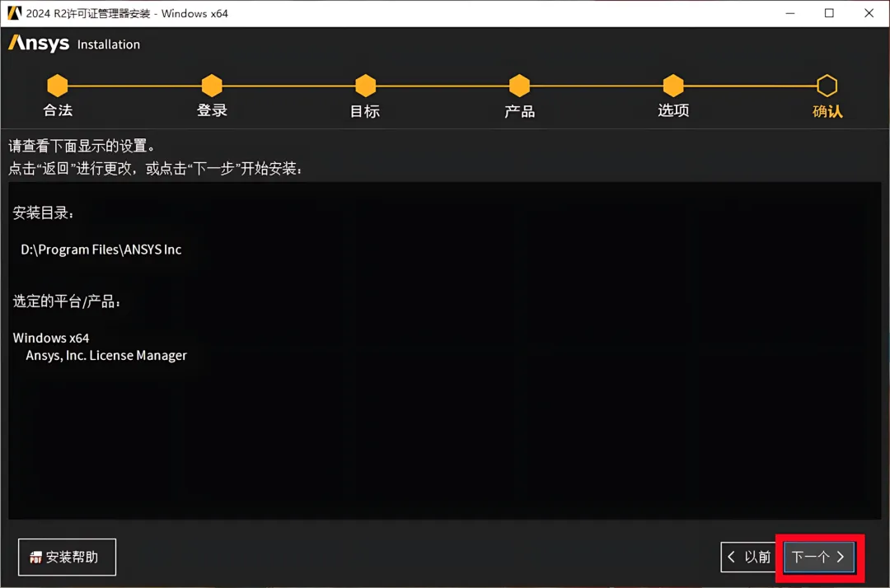Screen dimensions: 890x588
Task: Click the 确认 outlined hexagon step icon
Action: [x=827, y=86]
